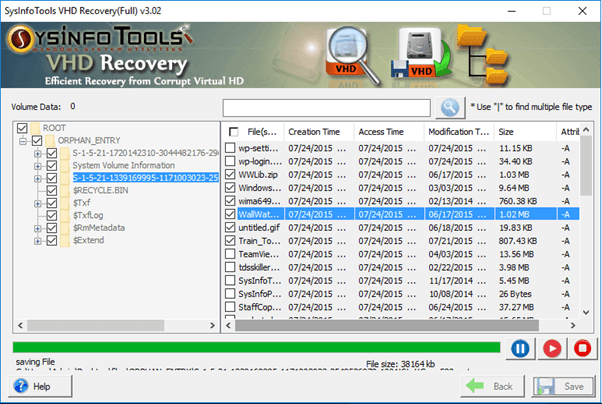
Task: Click the file list scroll right arrow
Action: click(573, 326)
